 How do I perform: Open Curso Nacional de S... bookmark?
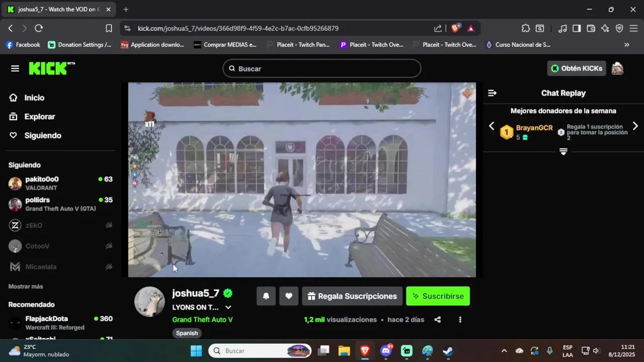[x=518, y=45]
